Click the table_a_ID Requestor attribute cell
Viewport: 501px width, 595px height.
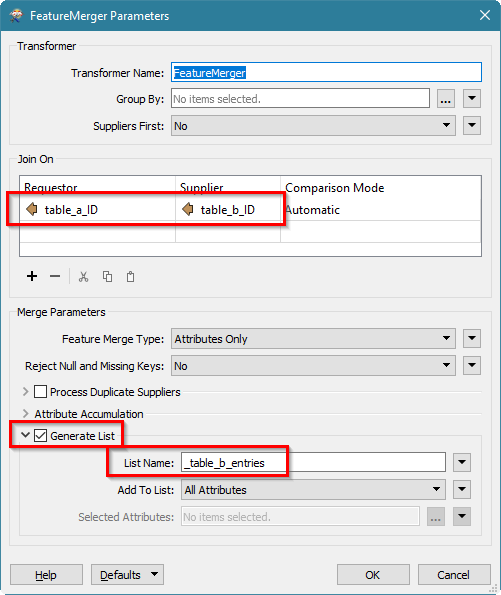pyautogui.click(x=98, y=209)
